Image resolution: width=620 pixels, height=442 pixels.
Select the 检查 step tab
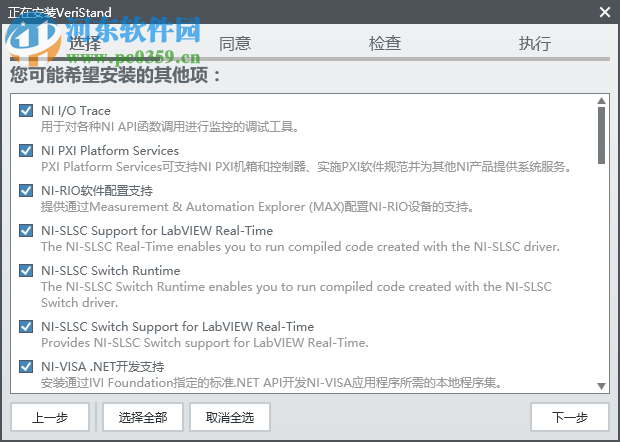(x=385, y=43)
